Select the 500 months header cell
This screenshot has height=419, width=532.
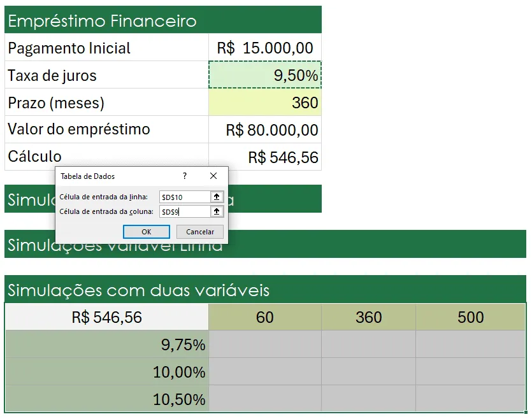coord(471,317)
